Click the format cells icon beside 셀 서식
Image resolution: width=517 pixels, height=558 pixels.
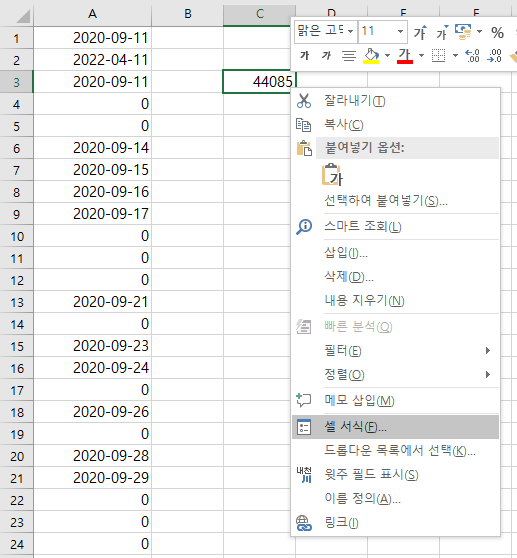pyautogui.click(x=304, y=427)
